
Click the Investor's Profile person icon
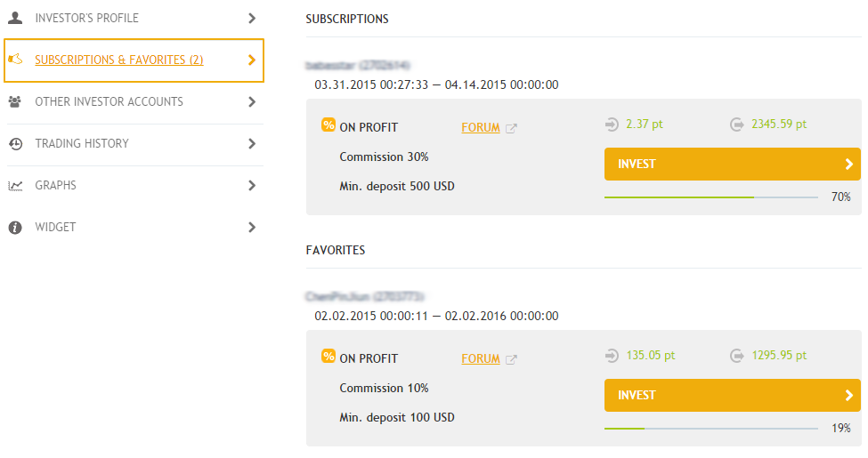tap(15, 18)
